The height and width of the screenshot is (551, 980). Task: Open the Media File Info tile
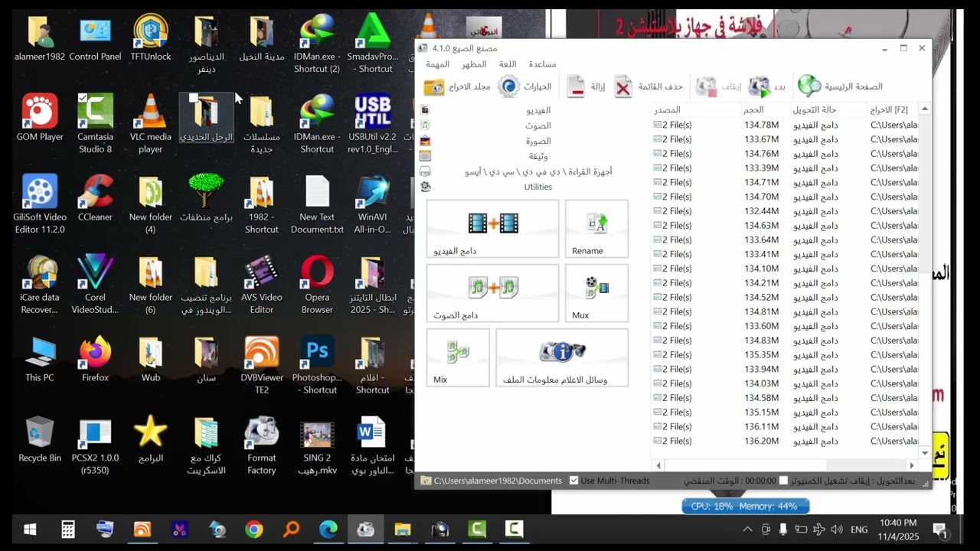[562, 357]
